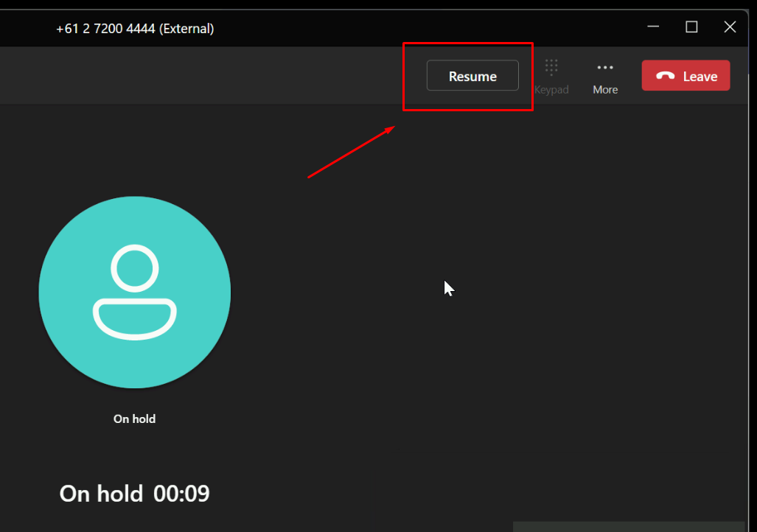The height and width of the screenshot is (532, 757).
Task: Close the call window
Action: 730,27
